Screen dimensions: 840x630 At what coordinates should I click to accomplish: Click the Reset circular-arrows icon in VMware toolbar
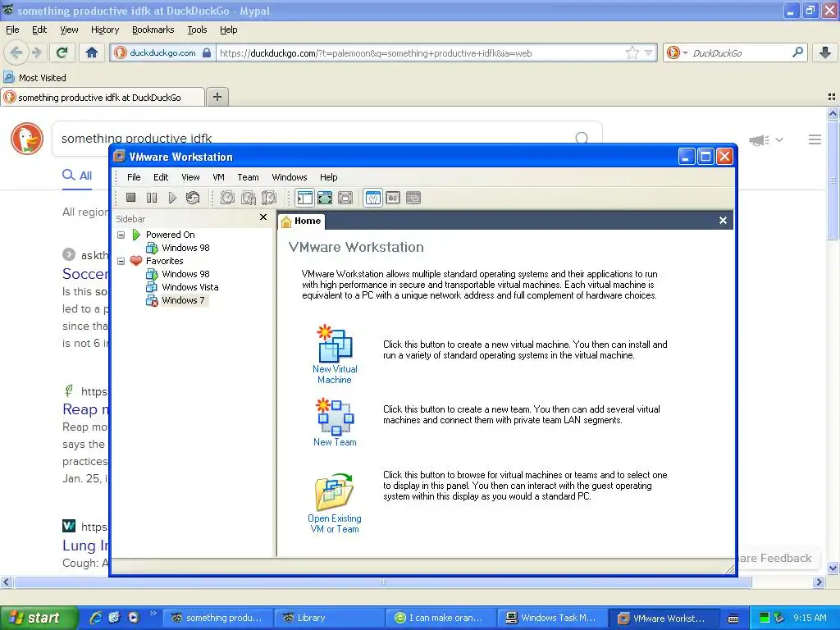pos(193,198)
